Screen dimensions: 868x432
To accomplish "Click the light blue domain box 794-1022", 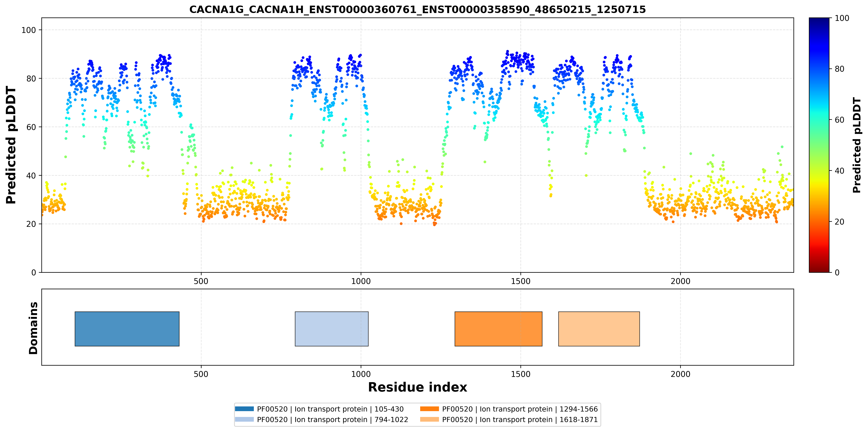I will (x=332, y=329).
